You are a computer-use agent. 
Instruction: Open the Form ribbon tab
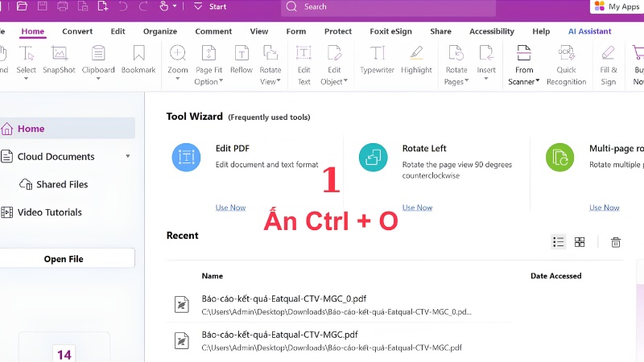click(296, 31)
